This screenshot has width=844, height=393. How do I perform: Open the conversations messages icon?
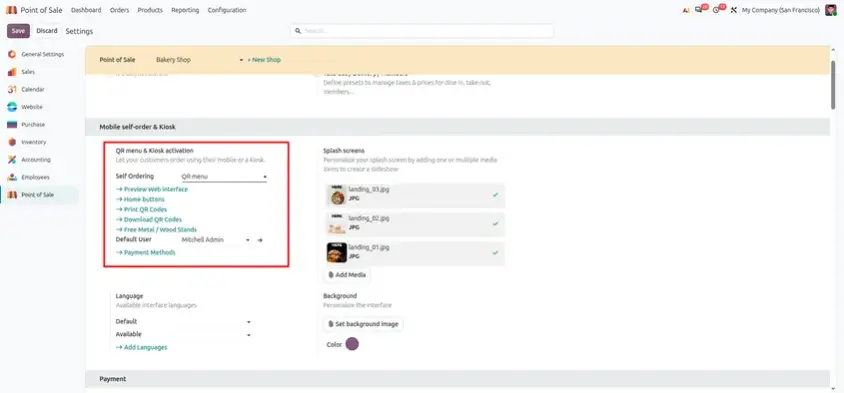pos(699,10)
